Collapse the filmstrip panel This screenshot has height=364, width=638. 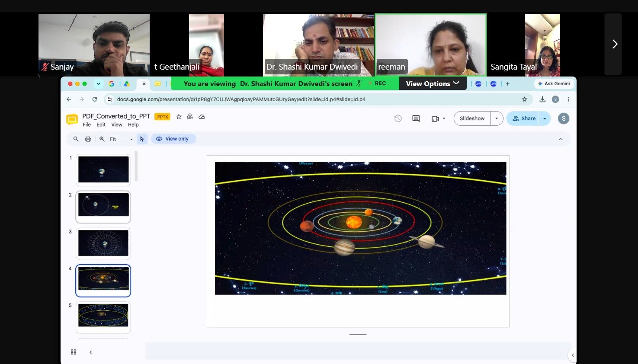coord(90,352)
